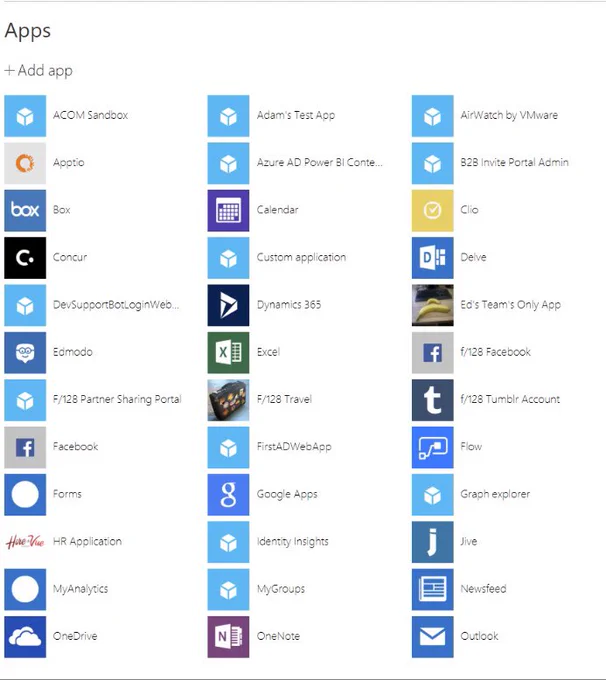Launch the OneDrive cloud icon
The image size is (606, 680).
[25, 637]
